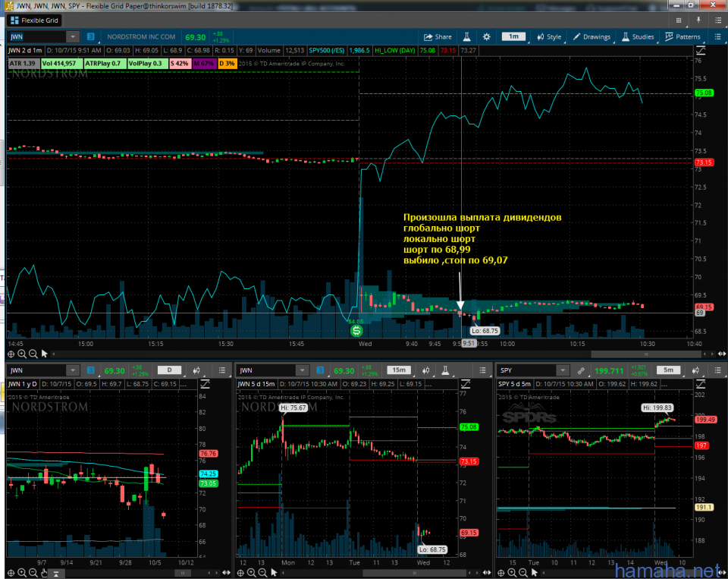Click the SPY500 (/ES) study label

coord(326,50)
